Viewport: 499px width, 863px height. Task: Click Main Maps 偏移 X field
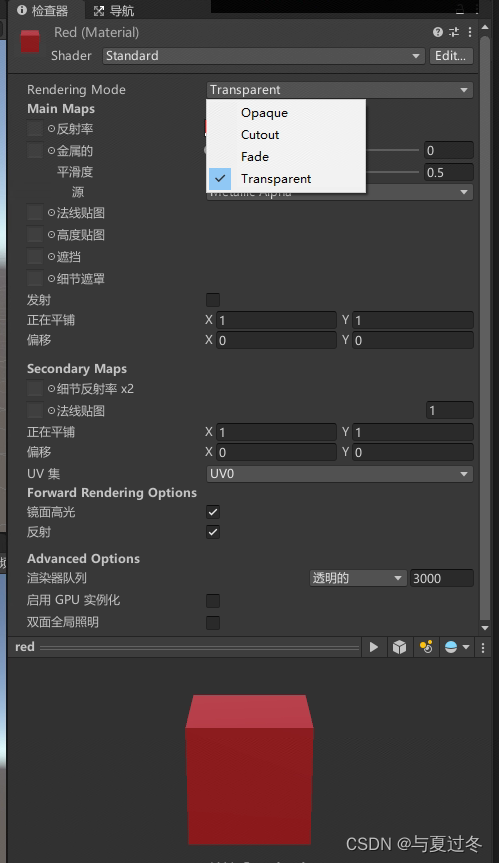tap(276, 341)
